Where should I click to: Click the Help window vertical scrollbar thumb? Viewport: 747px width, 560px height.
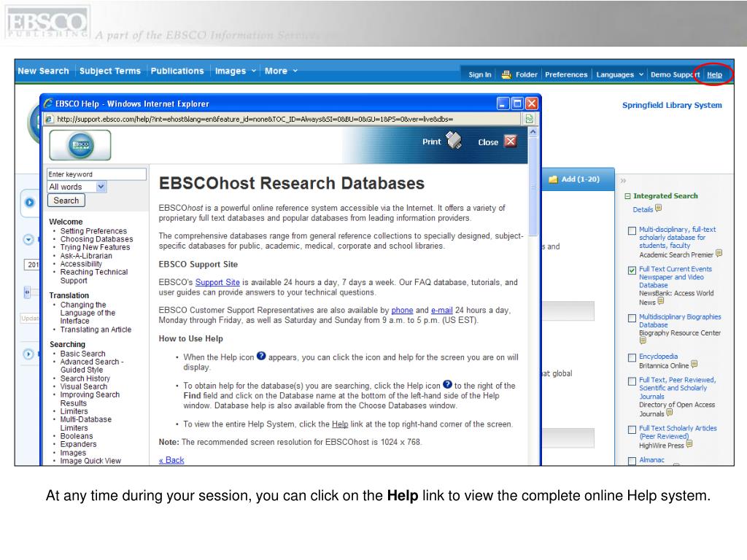533,187
